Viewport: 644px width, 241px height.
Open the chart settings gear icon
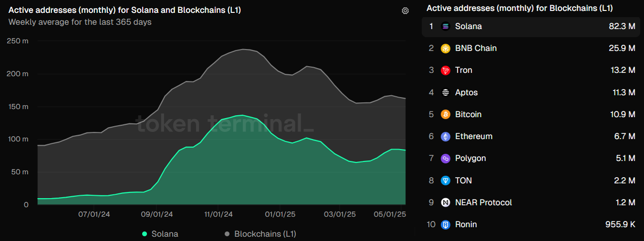405,11
